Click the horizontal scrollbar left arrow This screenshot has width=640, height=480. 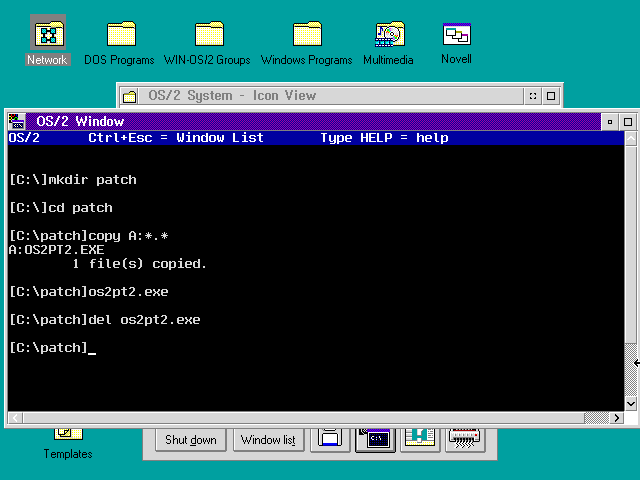16,418
